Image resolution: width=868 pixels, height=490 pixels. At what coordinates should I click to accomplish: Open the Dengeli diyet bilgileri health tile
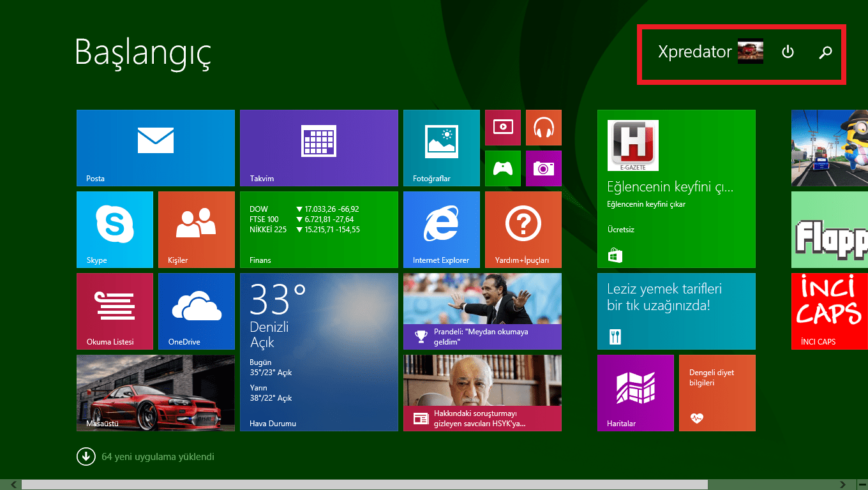tap(717, 393)
